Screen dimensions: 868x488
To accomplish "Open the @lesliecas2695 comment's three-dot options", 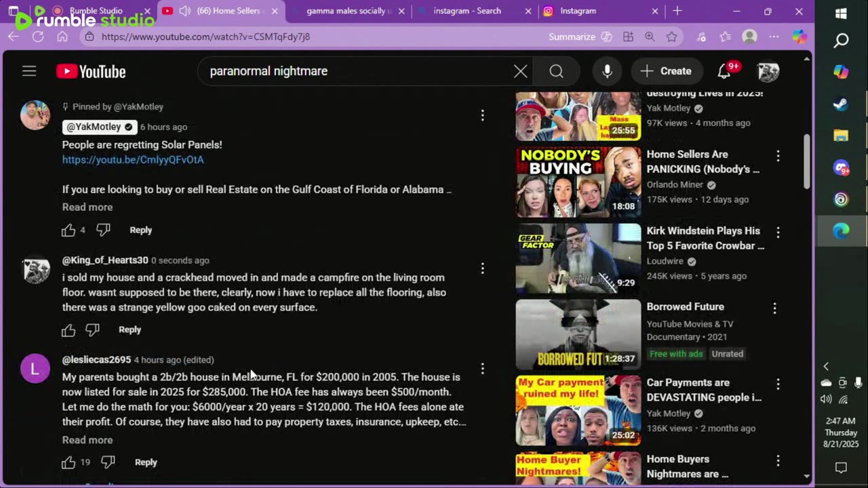I will point(482,368).
